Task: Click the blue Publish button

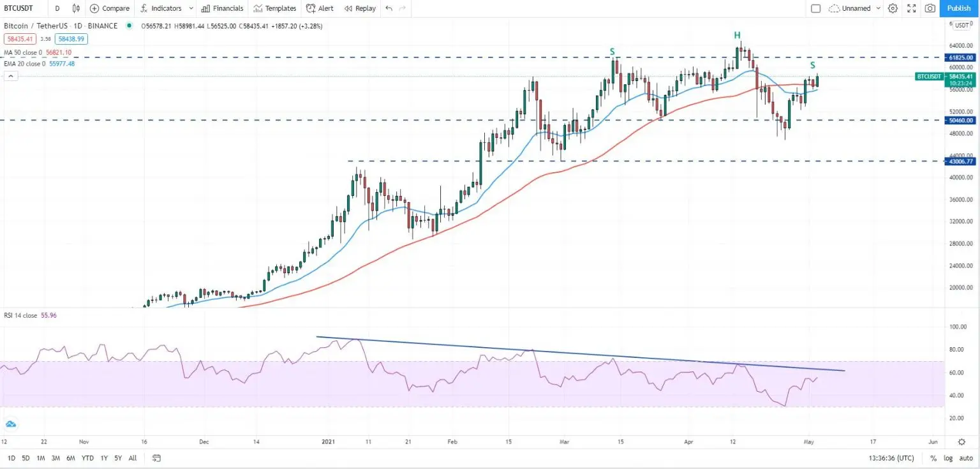Action: (x=958, y=8)
